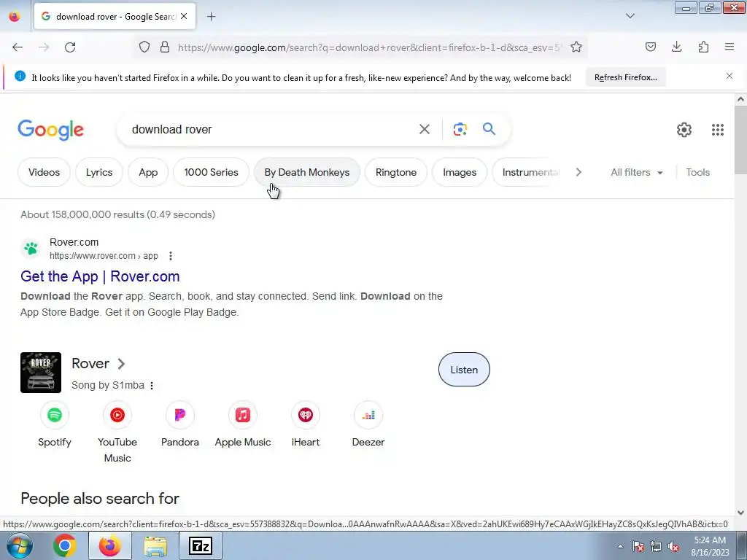This screenshot has width=747, height=560.
Task: Click the Listen button
Action: [464, 370]
